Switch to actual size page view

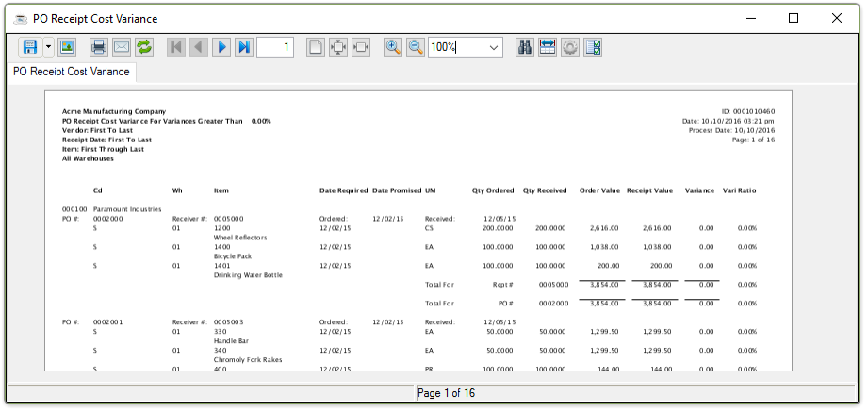tap(316, 47)
